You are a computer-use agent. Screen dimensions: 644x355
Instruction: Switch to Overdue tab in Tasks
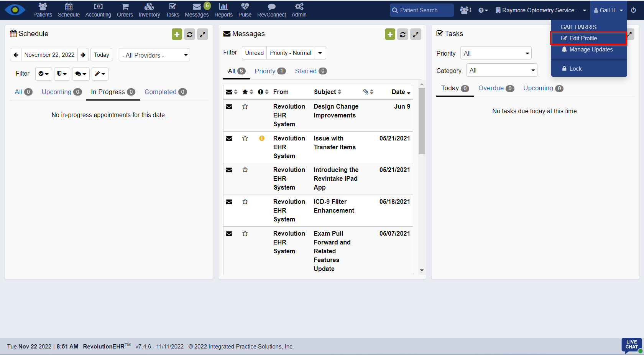(496, 88)
